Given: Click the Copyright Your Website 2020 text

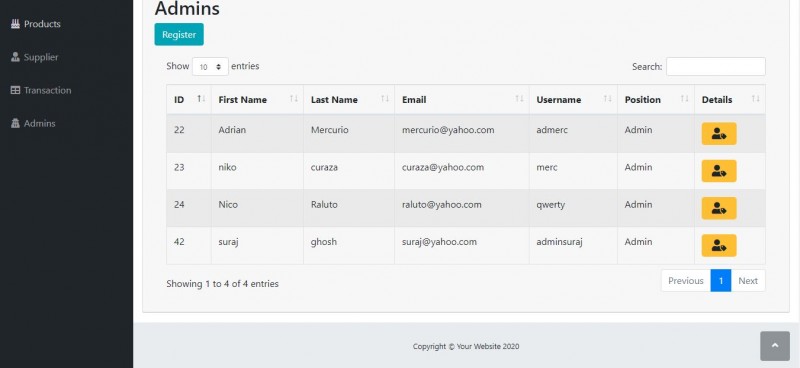Looking at the screenshot, I should point(466,347).
